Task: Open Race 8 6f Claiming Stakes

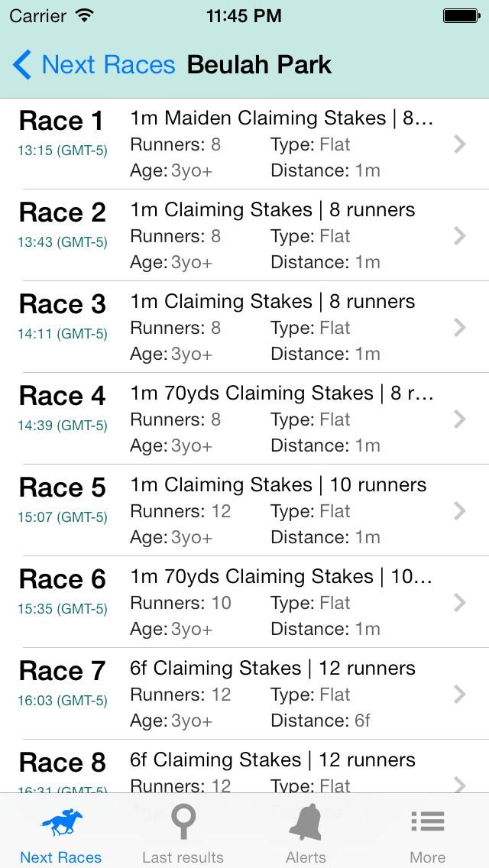Action: (x=273, y=760)
